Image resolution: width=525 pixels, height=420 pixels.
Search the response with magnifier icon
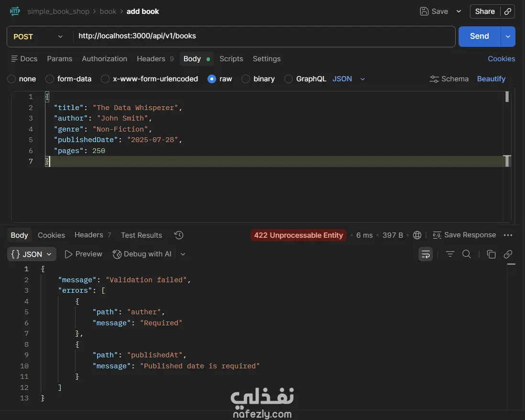point(467,254)
